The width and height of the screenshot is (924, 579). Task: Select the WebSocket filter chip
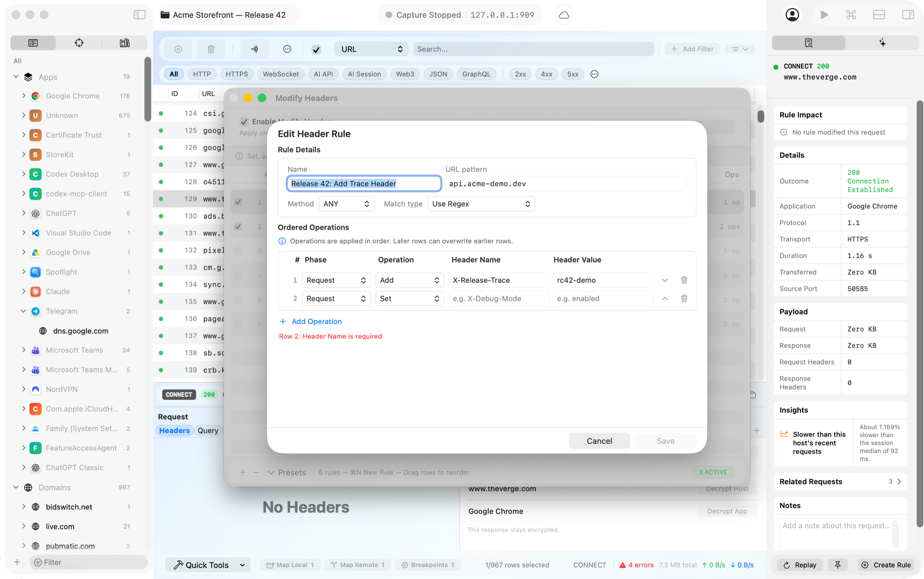point(281,74)
